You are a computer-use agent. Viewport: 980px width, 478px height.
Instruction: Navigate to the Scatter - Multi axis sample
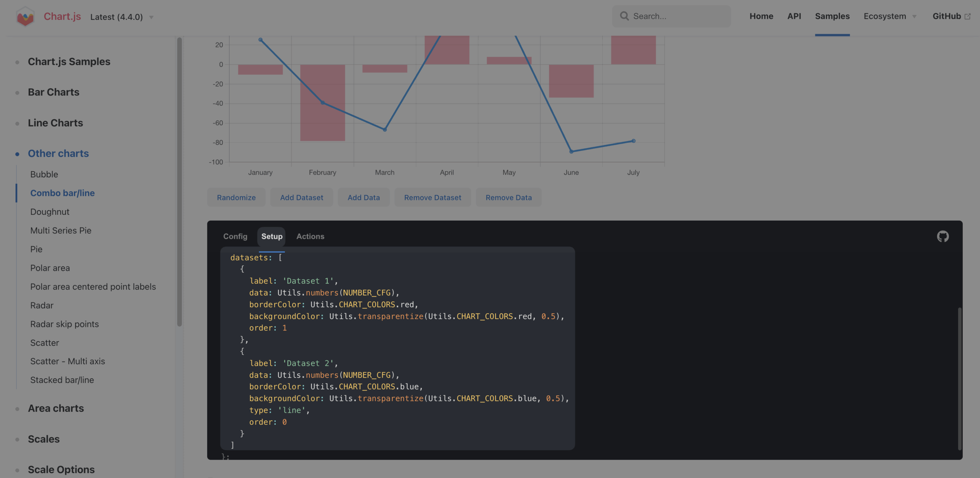[68, 361]
